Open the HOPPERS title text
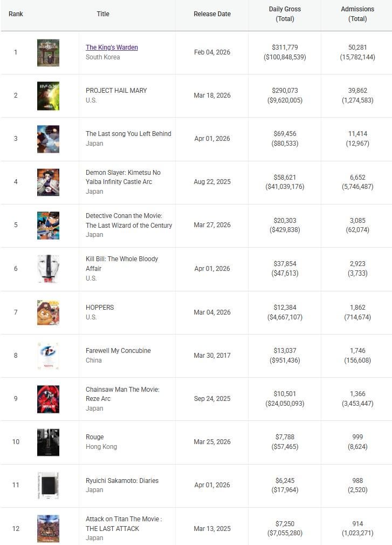This screenshot has height=545, width=392. click(100, 308)
